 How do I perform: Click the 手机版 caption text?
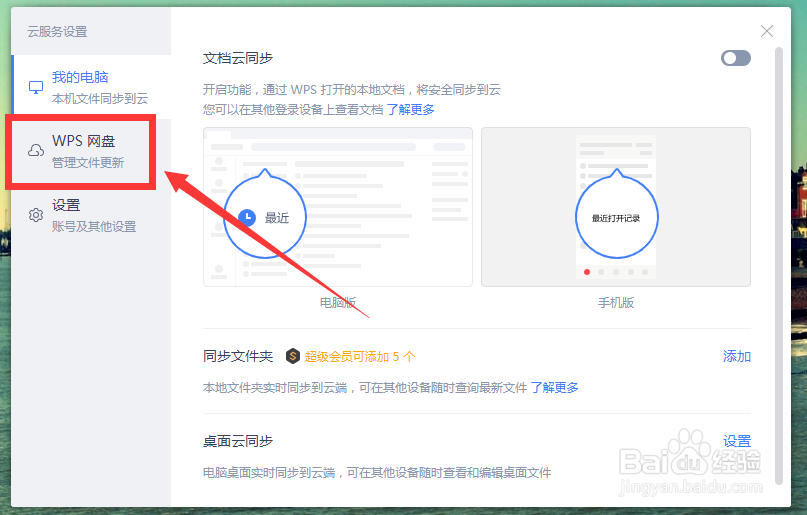point(616,303)
